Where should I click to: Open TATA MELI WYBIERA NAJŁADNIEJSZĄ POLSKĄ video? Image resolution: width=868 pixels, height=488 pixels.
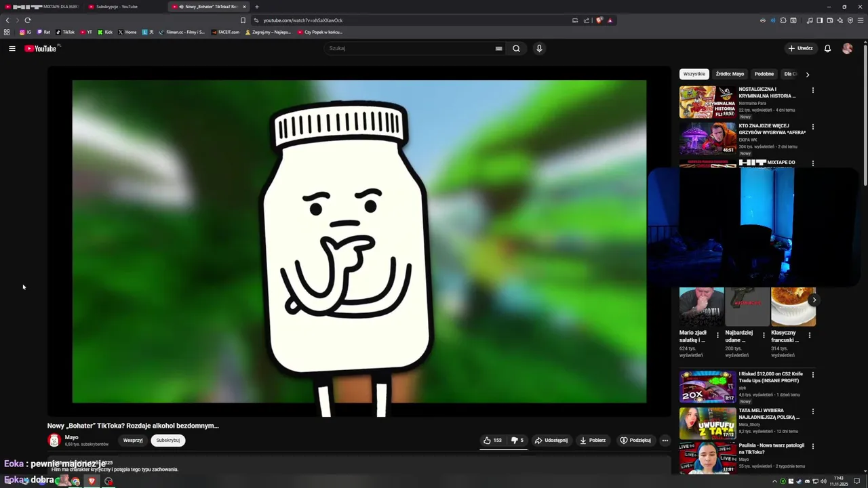coord(707,423)
